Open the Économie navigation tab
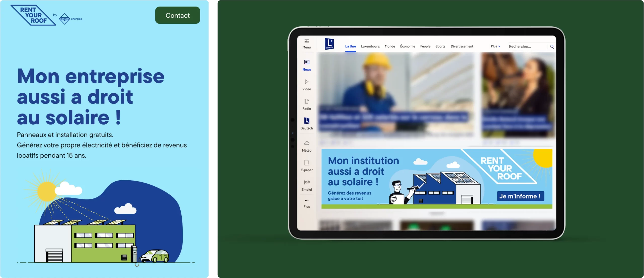Screen dimensions: 644x278 point(408,46)
